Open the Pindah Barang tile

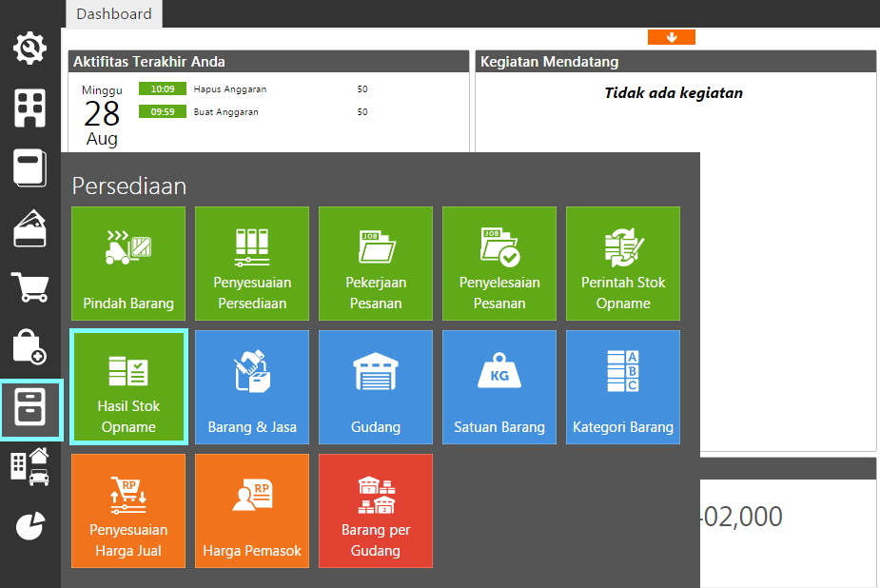[128, 264]
